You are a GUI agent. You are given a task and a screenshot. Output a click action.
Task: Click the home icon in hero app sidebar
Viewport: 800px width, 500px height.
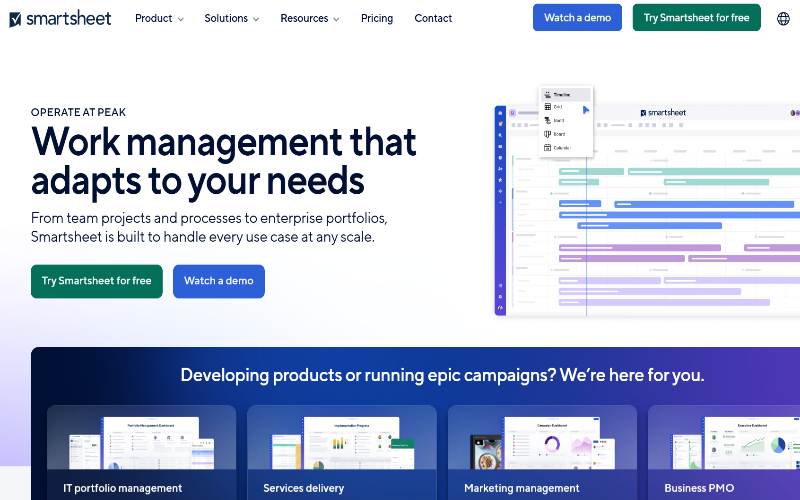click(500, 113)
